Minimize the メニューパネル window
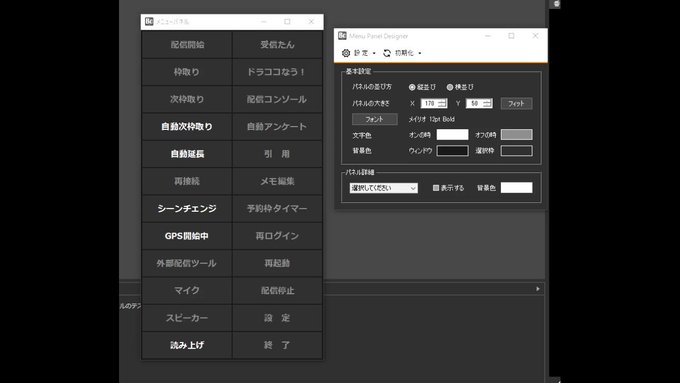This screenshot has width=680, height=383. tap(264, 22)
